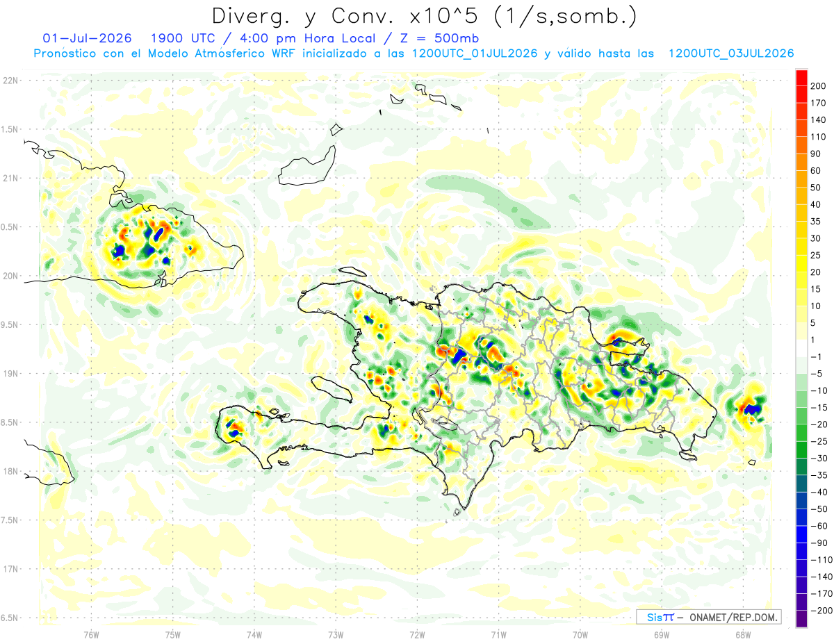Click the white color scale segment between 1 and -1
This screenshot has height=644, width=834.
pos(801,347)
